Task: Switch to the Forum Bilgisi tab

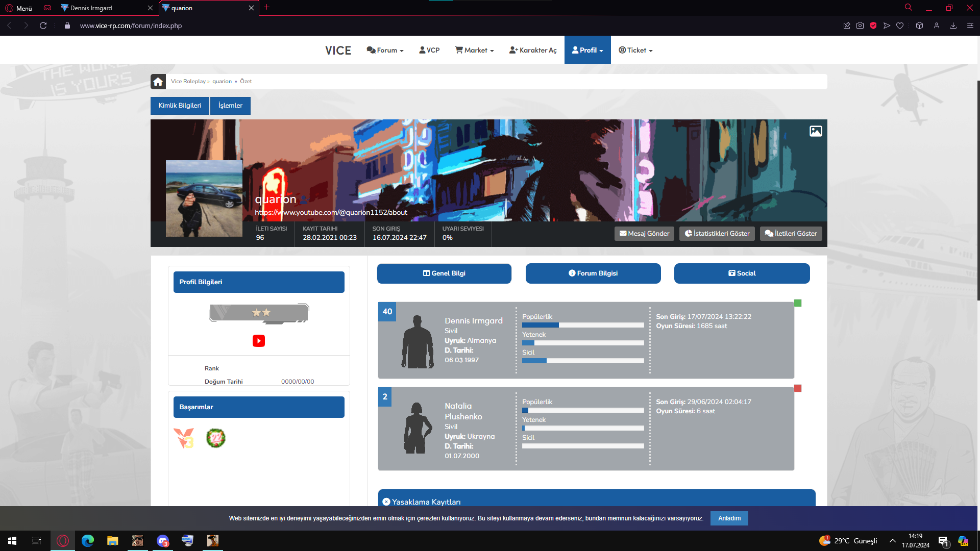Action: click(593, 273)
